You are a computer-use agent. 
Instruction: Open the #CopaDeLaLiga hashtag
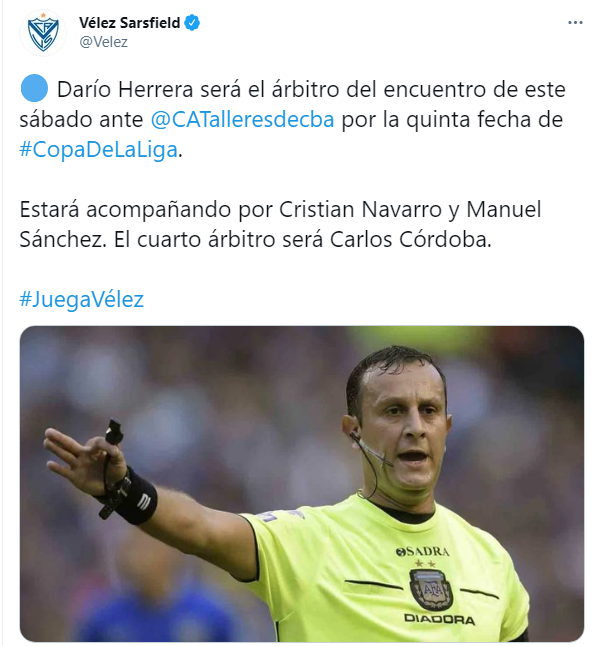[98, 149]
